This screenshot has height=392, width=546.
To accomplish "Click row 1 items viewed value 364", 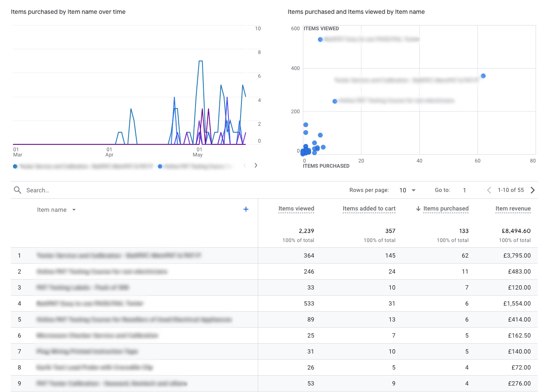I will [x=309, y=255].
